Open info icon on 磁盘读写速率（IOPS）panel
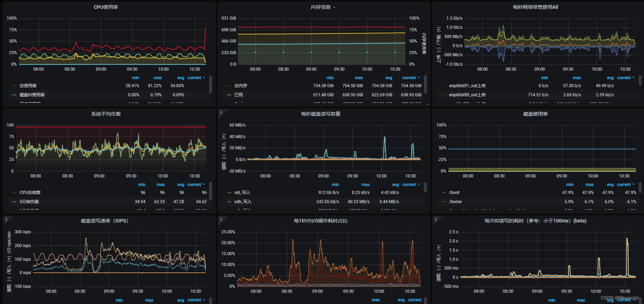This screenshot has width=644, height=304. point(6,219)
